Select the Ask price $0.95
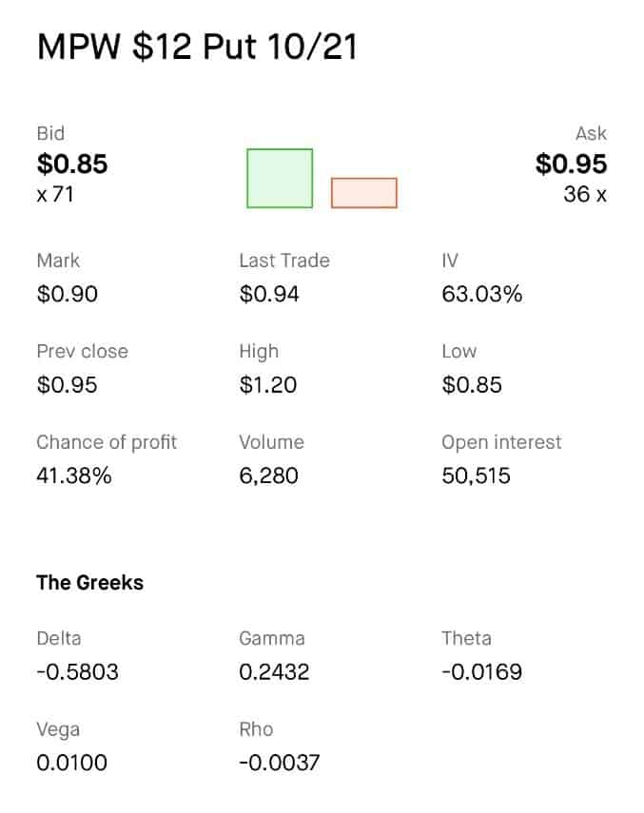Viewport: 644px width, 813px height. pos(571,165)
